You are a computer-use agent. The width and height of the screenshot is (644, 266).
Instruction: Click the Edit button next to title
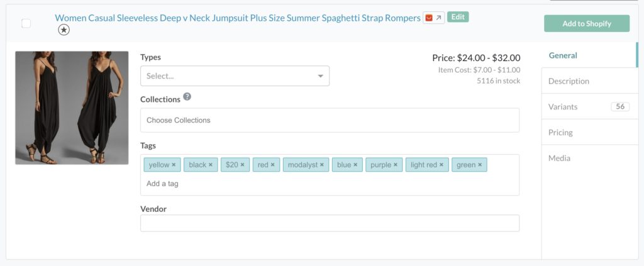pyautogui.click(x=458, y=17)
